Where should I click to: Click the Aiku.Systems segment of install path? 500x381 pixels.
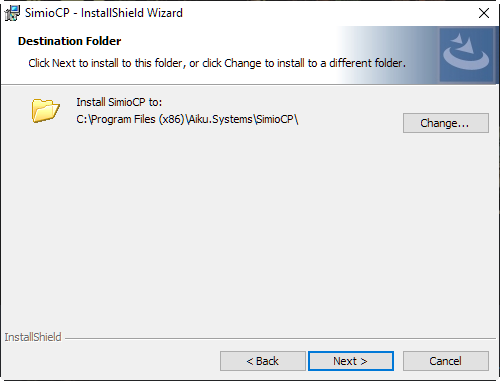point(221,119)
